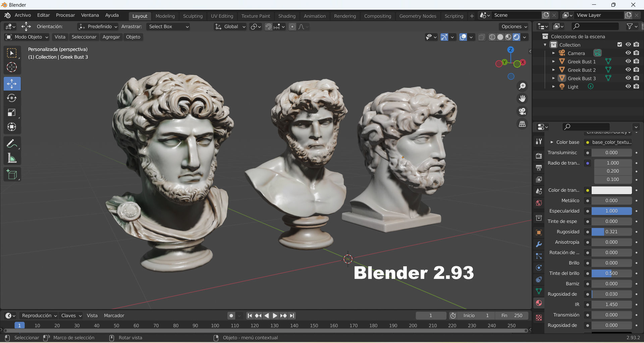Activate the Move tool
The width and height of the screenshot is (644, 343).
[x=12, y=83]
